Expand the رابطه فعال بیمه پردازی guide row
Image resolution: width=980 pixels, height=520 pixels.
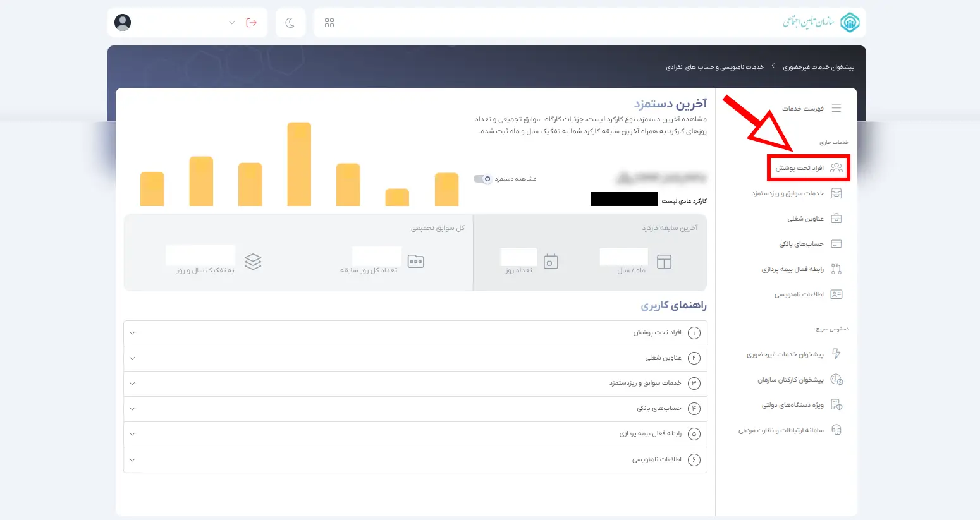point(415,434)
